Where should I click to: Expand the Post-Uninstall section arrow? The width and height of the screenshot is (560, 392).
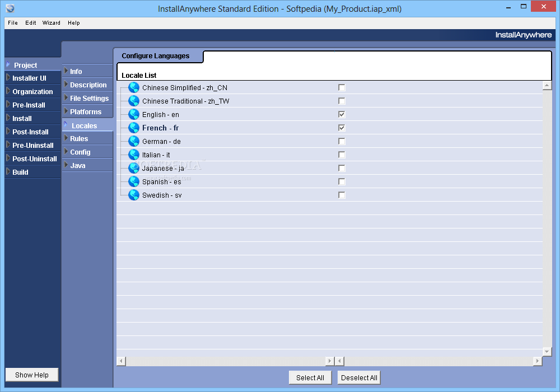(8, 158)
